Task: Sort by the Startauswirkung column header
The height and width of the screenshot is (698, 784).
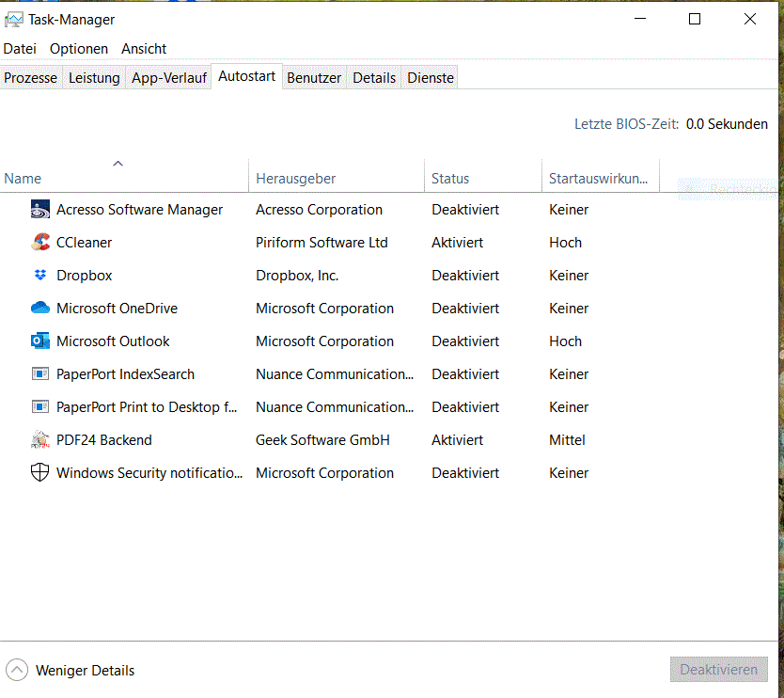Action: tap(601, 178)
